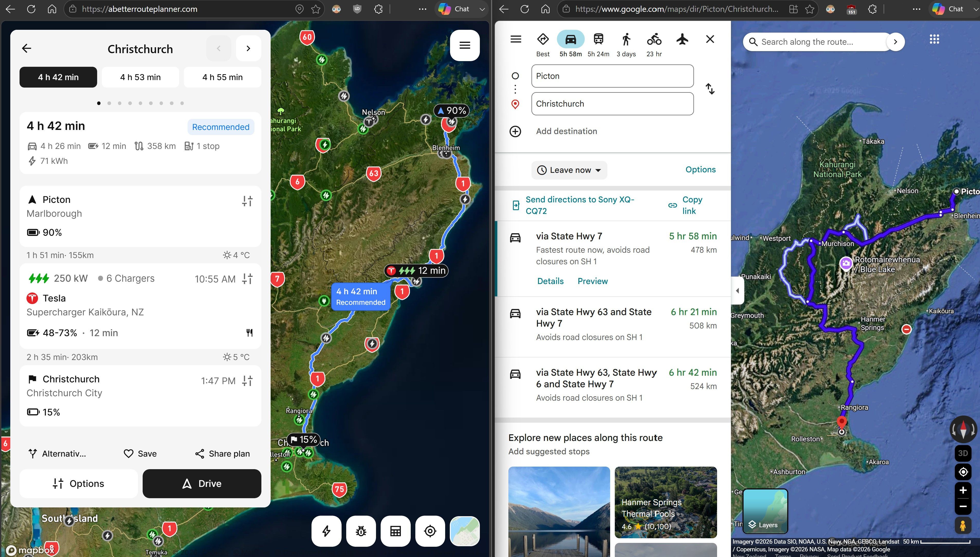Click Tesla Supercharger 12 min map marker
This screenshot has width=980, height=557.
[417, 271]
